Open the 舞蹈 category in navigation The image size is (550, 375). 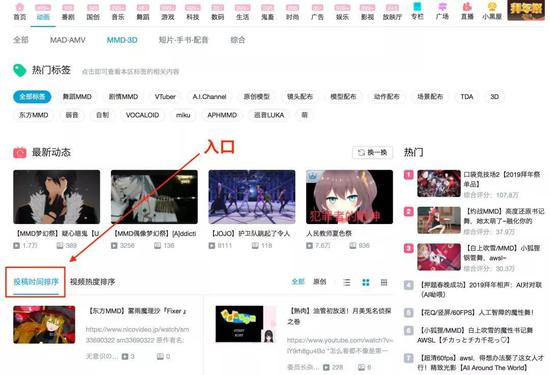[x=143, y=12]
